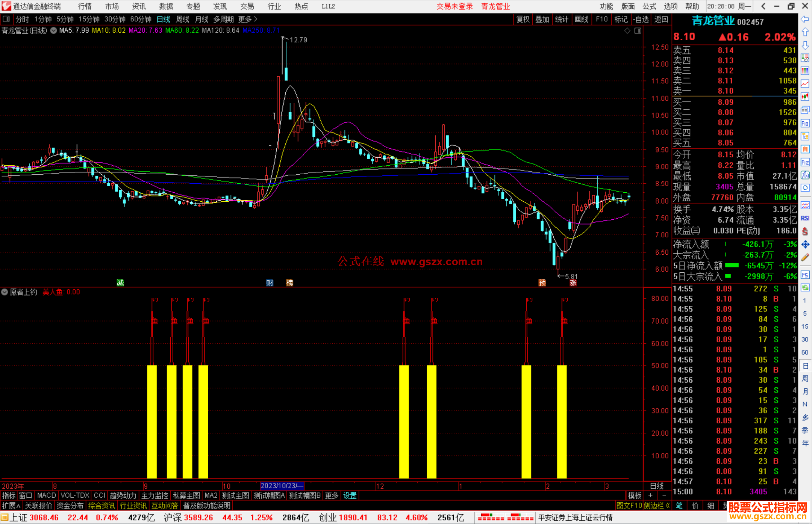Click the zoom-in + stepper button
This screenshot has height=524, width=812.
(x=650, y=495)
